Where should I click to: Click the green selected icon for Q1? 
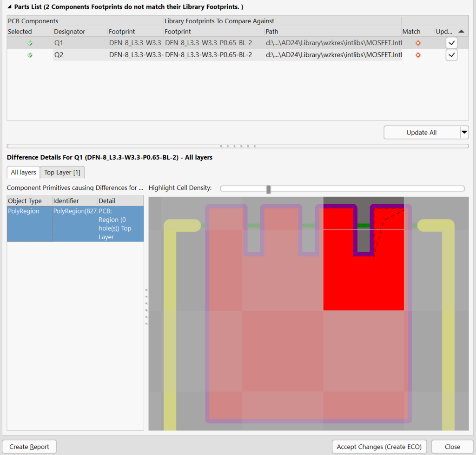coord(30,43)
